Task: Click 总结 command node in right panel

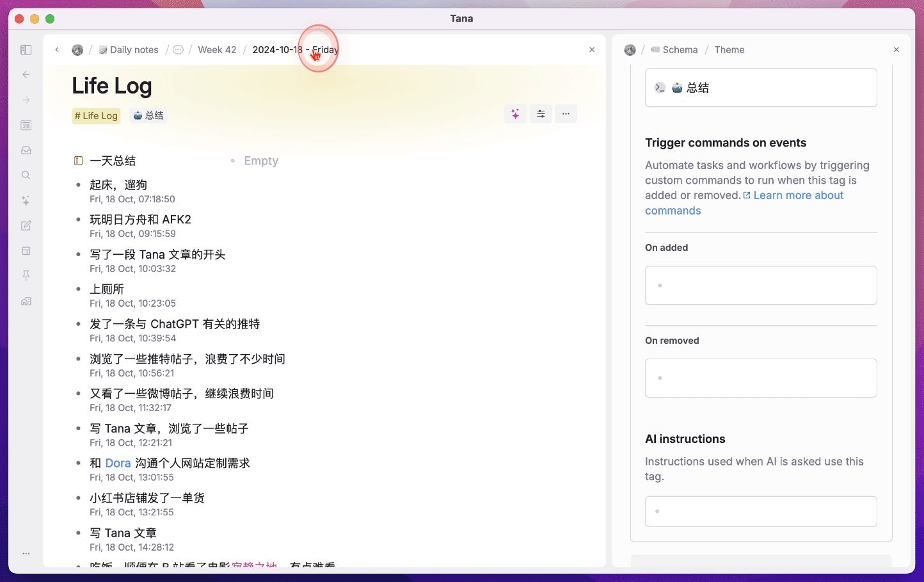Action: tap(761, 88)
